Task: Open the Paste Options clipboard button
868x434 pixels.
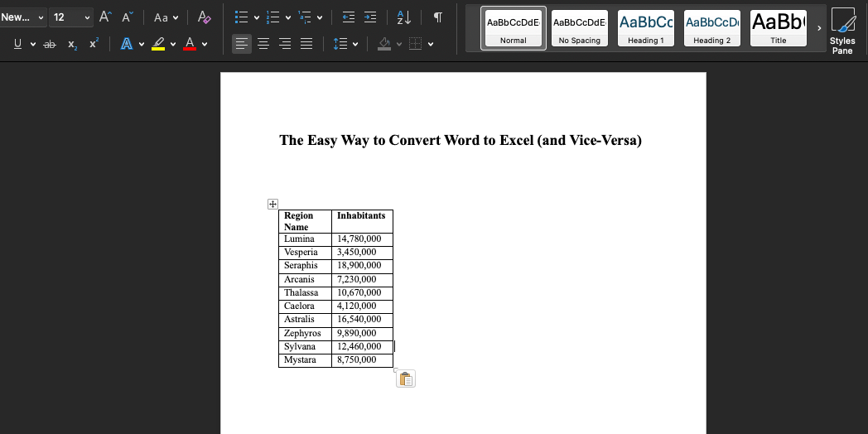Action: click(406, 379)
